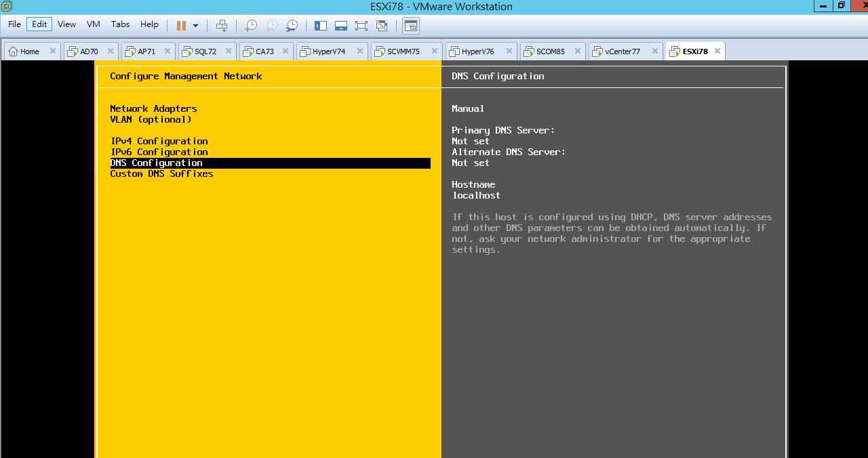Open the Tabs menu
Screen dimensions: 868x458
(120, 24)
